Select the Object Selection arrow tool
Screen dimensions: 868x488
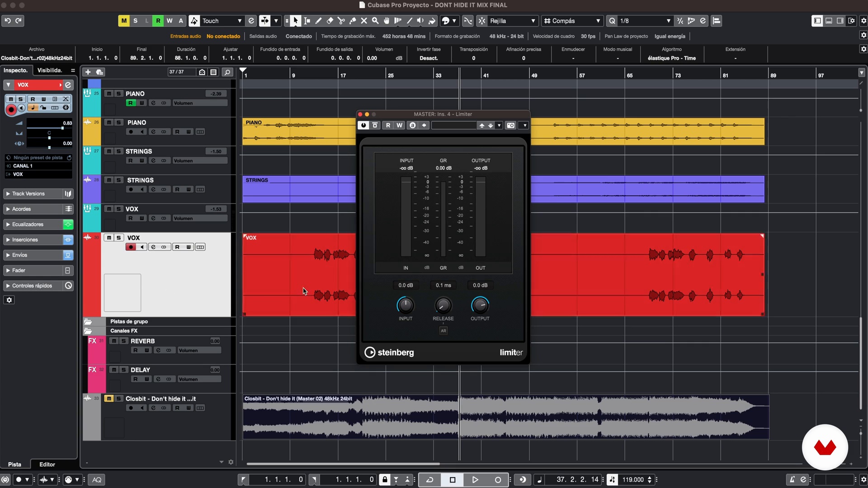(x=296, y=21)
